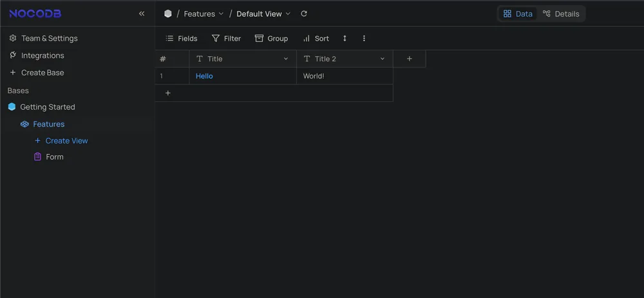Switch to the Details tab
Image resolution: width=644 pixels, height=298 pixels.
(x=561, y=14)
